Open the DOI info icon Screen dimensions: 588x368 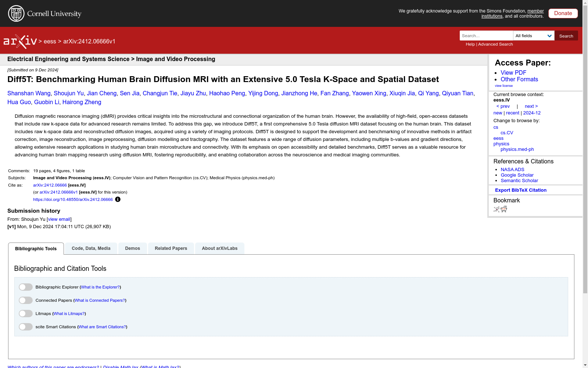[x=118, y=199]
